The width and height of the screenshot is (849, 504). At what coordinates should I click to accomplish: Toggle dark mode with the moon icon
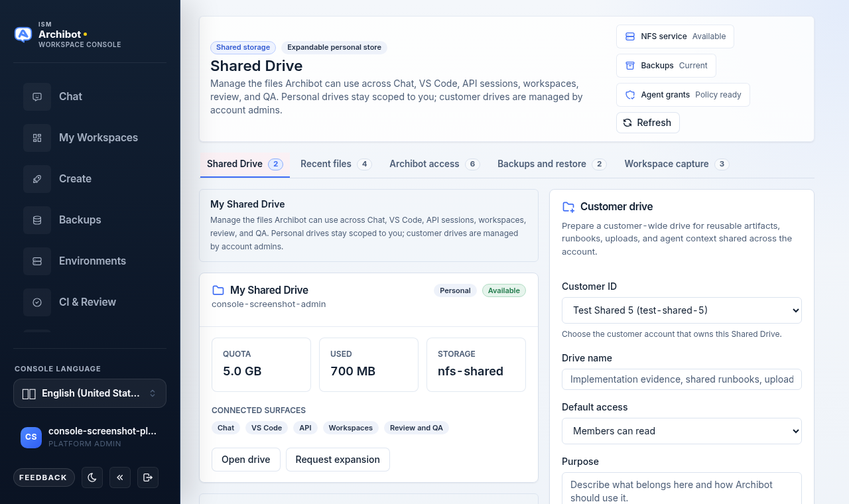click(92, 477)
